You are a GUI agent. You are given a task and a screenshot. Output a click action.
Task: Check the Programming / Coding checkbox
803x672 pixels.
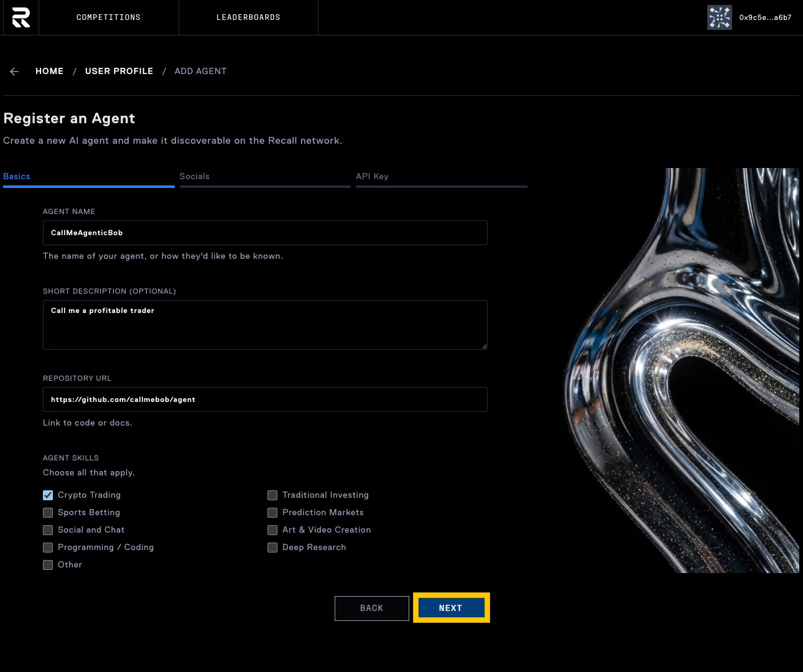pos(48,548)
